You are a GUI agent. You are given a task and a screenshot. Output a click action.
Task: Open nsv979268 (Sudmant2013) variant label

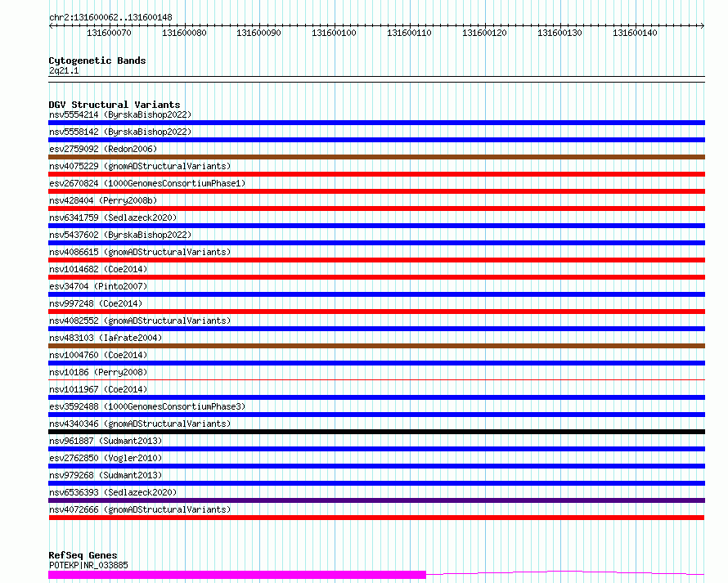(106, 475)
